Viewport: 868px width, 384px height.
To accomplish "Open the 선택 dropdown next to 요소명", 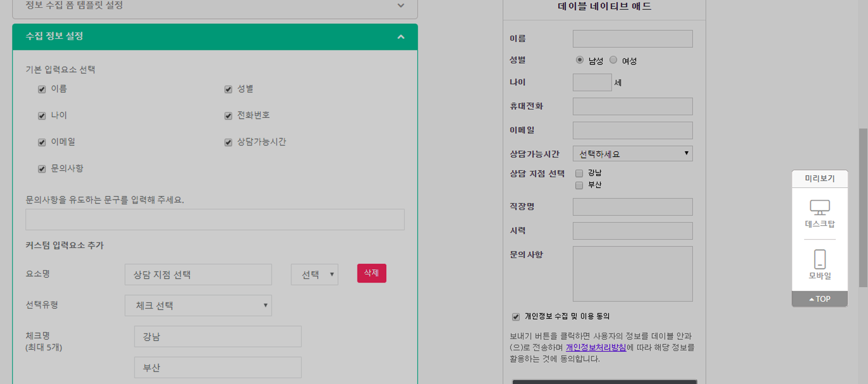I will (315, 274).
